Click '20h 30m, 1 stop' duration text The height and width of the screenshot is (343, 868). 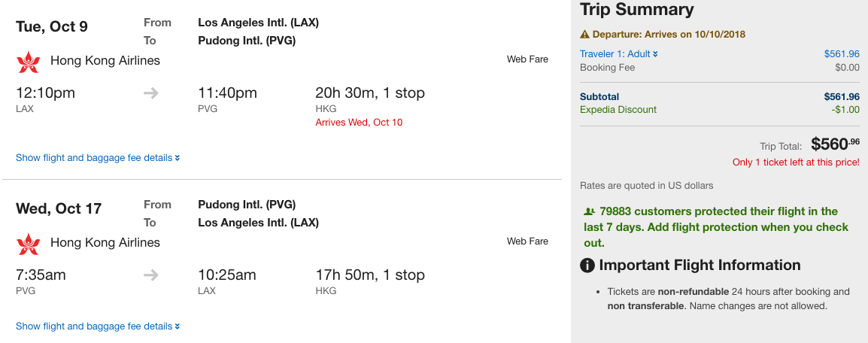370,93
